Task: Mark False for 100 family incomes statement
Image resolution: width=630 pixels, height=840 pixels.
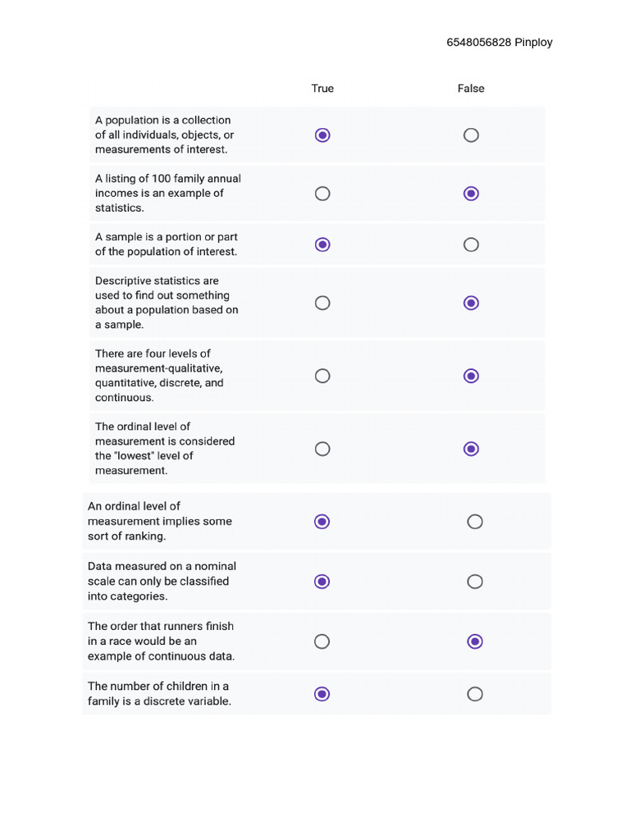Action: [471, 194]
